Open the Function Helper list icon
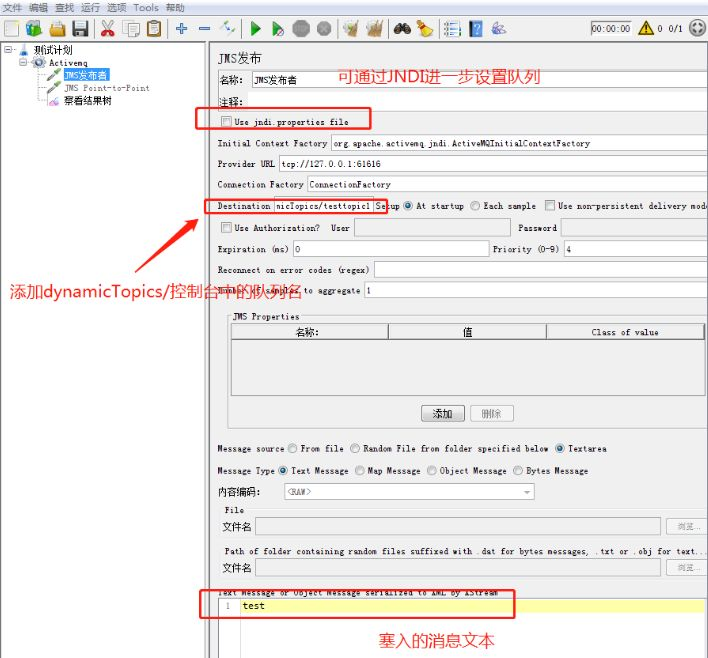The width and height of the screenshot is (708, 658). (x=452, y=29)
